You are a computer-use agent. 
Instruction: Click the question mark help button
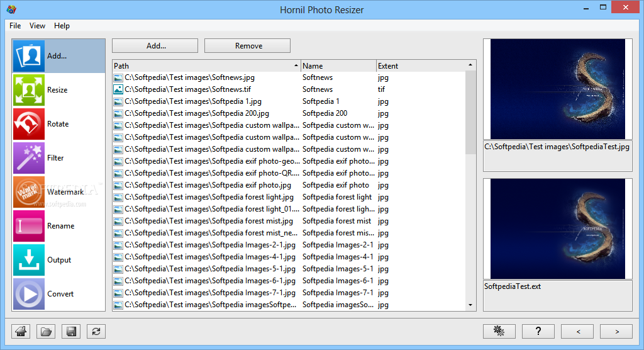point(538,332)
